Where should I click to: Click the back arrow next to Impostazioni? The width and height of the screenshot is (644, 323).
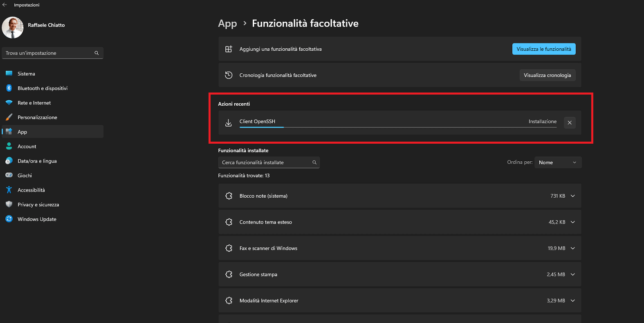click(5, 5)
